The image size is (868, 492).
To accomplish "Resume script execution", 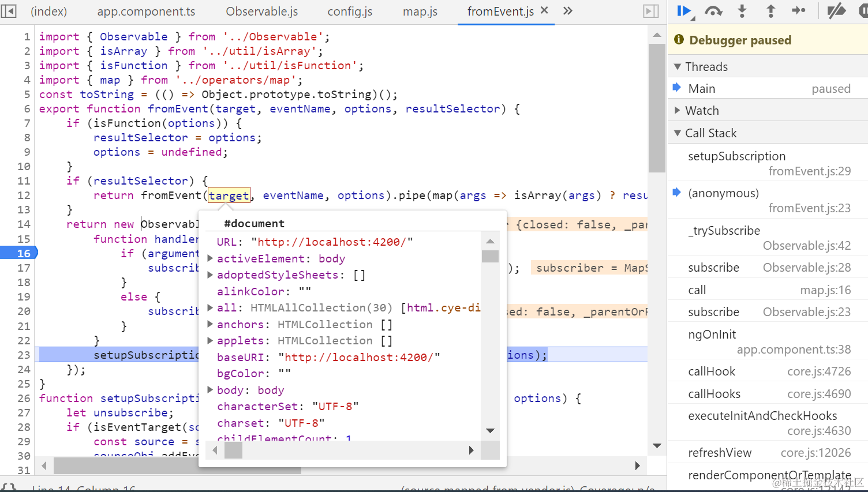I will point(684,11).
